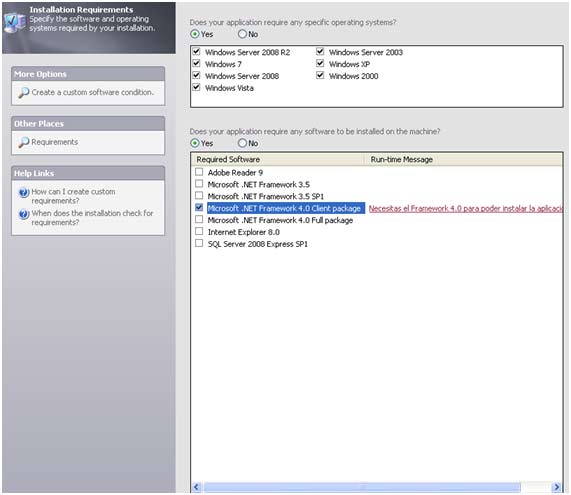Click help icon beside When does the installation check
The image size is (571, 495).
coord(24,214)
